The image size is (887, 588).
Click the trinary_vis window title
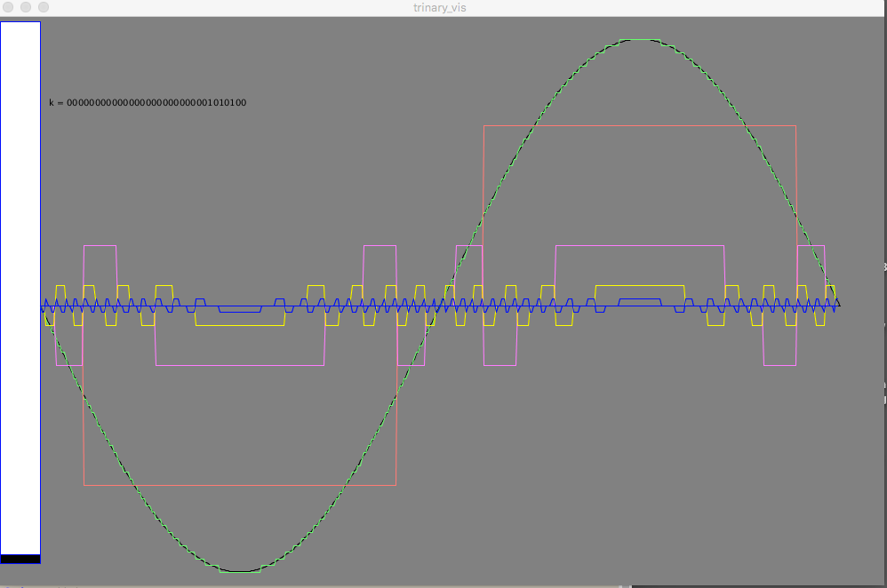(442, 7)
